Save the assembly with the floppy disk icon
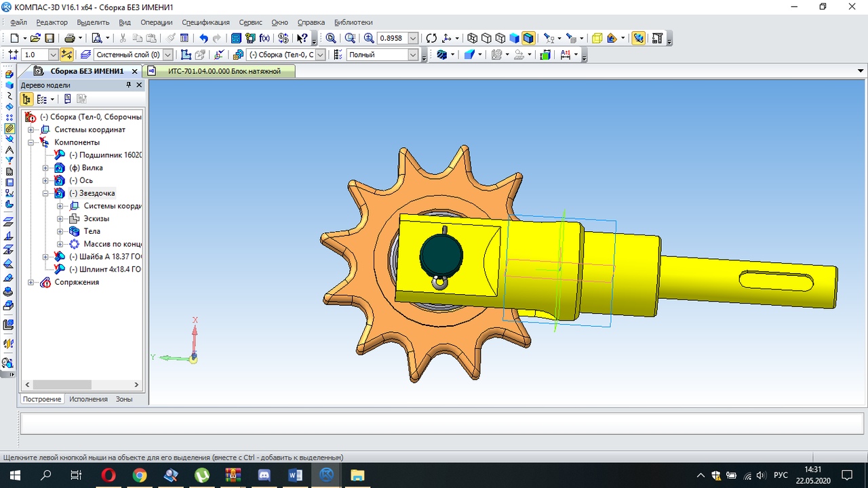868x488 pixels. tap(50, 39)
